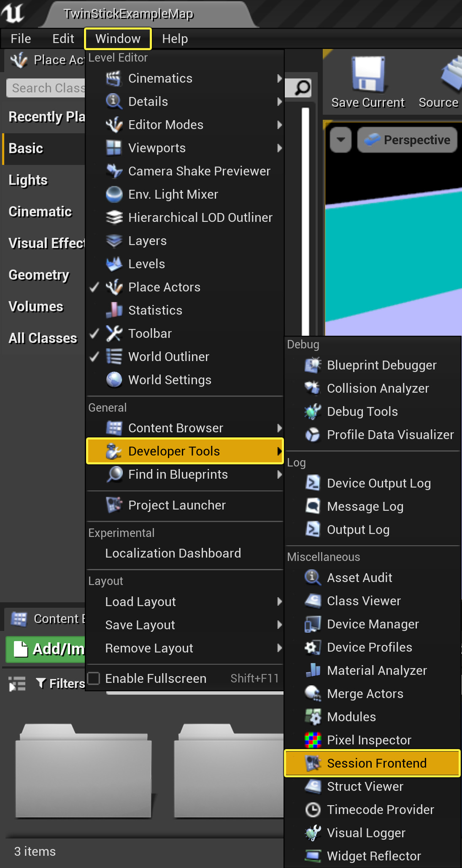Toggle the Toolbar panel checkmark
Screen dimensions: 462x868
point(95,334)
